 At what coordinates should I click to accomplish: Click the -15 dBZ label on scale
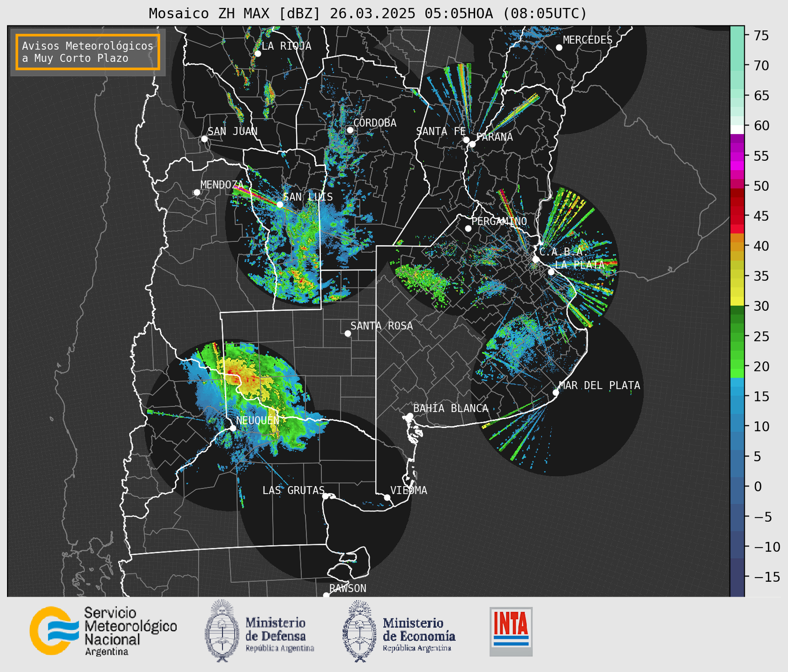[767, 577]
